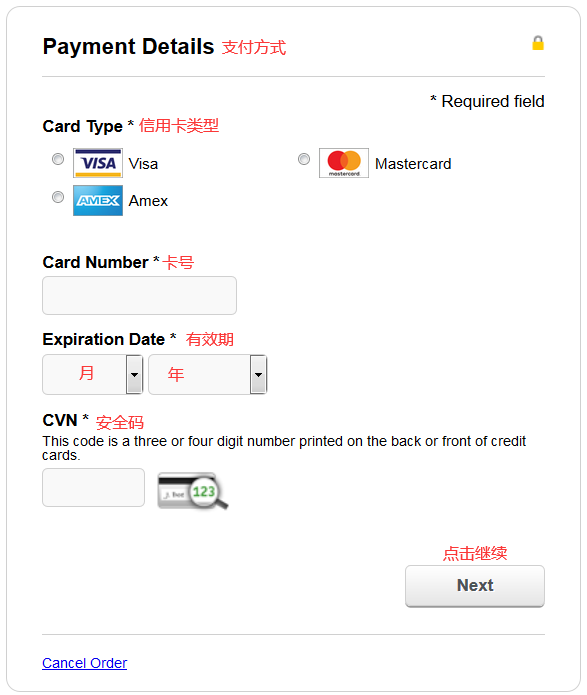
Task: Open the expiration month dropdown
Action: click(92, 375)
